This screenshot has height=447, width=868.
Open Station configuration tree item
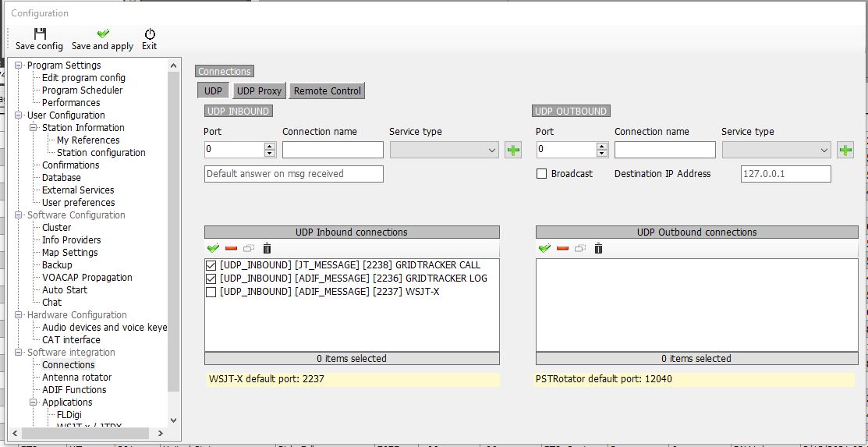pos(101,153)
